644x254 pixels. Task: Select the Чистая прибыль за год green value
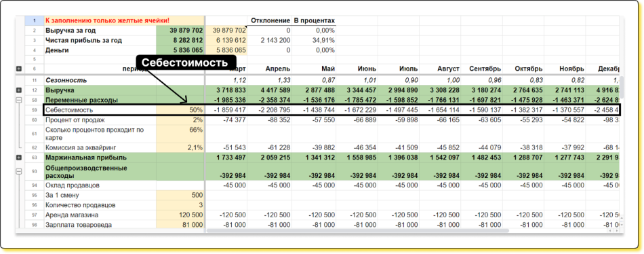(x=180, y=40)
